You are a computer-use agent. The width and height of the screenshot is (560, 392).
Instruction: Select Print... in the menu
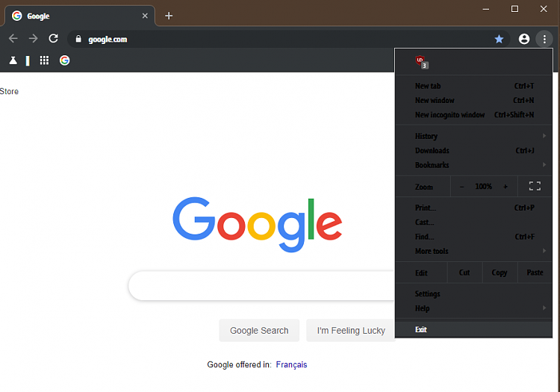(474, 208)
